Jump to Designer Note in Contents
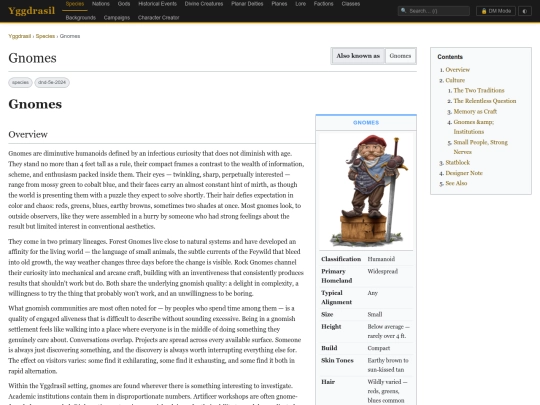This screenshot has height=405, width=540. [464, 173]
